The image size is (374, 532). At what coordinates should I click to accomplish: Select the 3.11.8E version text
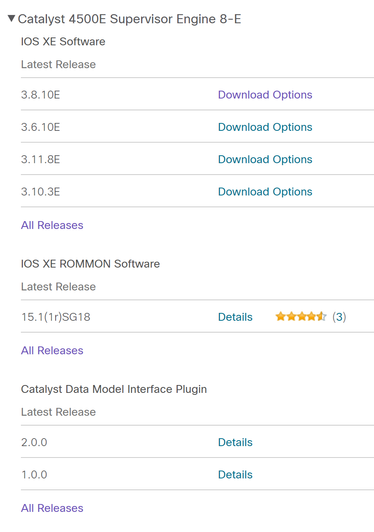pyautogui.click(x=40, y=159)
